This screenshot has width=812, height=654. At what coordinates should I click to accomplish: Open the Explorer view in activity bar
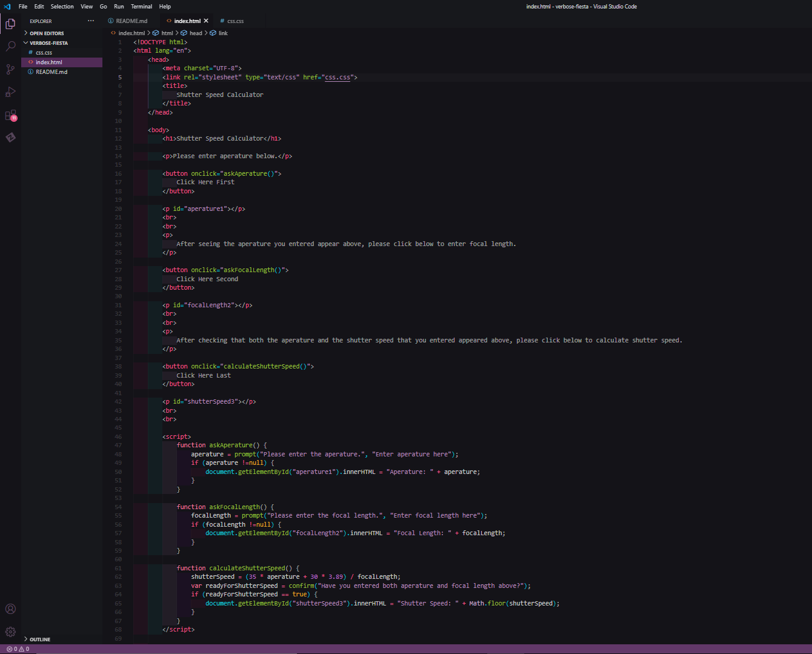point(10,24)
